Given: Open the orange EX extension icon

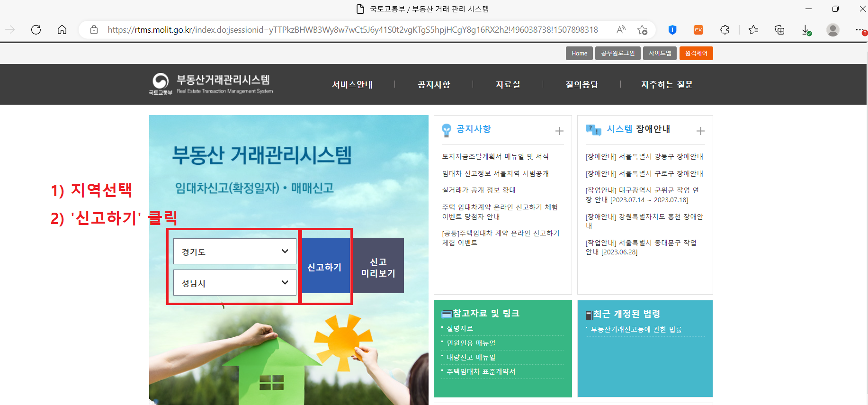Looking at the screenshot, I should click(698, 30).
